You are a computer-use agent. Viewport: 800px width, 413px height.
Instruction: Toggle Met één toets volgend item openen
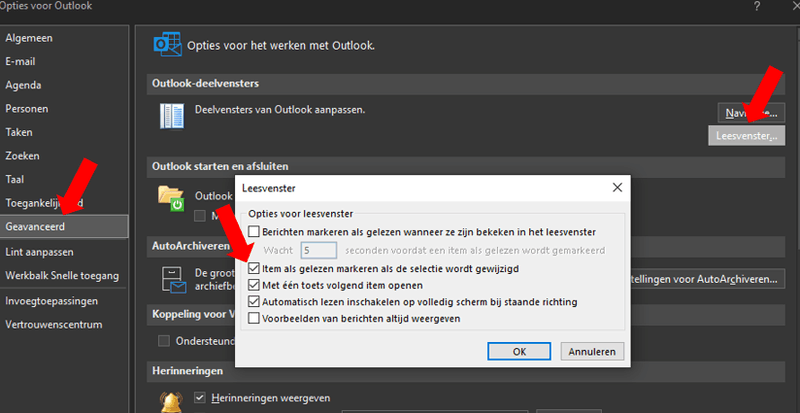[x=254, y=285]
